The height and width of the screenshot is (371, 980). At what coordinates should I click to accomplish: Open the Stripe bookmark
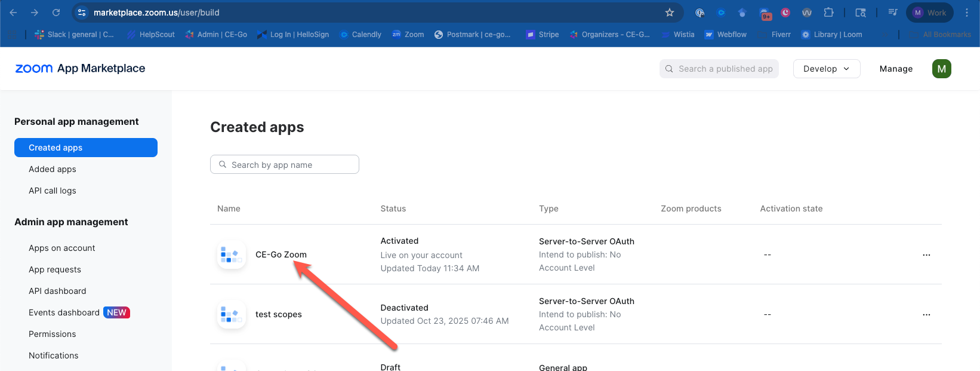(x=543, y=35)
